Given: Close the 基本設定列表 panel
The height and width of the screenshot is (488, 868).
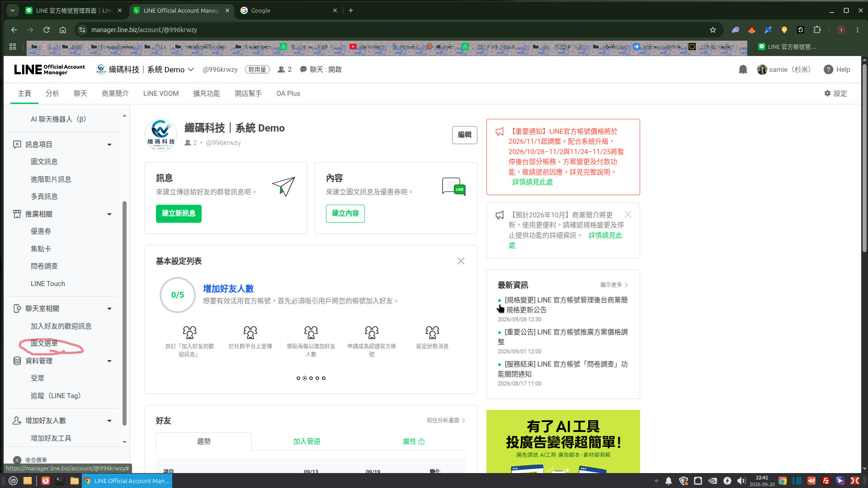Looking at the screenshot, I should (x=461, y=261).
